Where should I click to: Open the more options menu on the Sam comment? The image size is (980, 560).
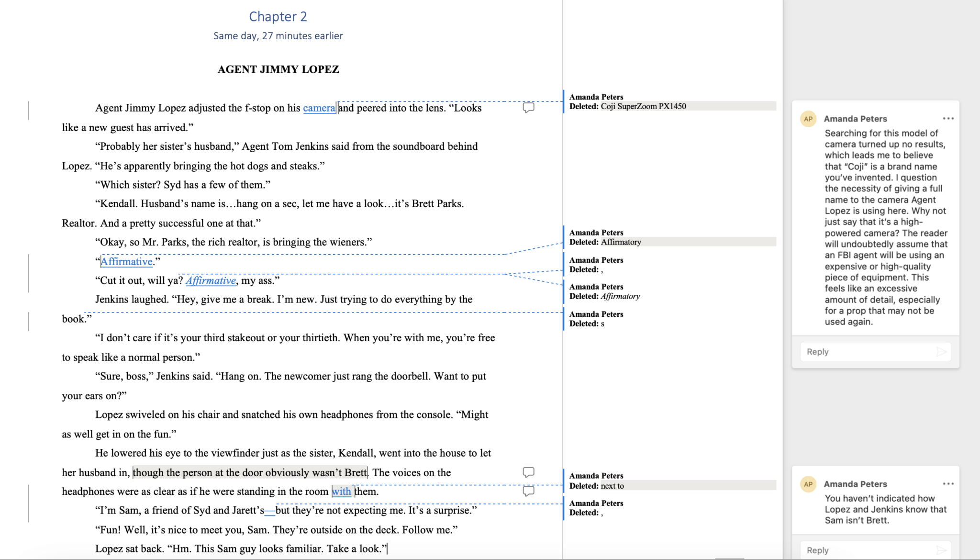click(948, 484)
